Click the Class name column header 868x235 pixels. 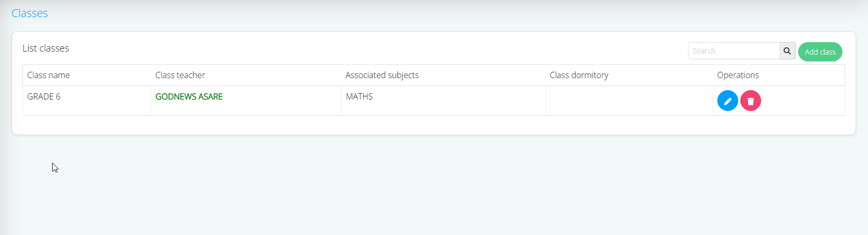point(48,75)
